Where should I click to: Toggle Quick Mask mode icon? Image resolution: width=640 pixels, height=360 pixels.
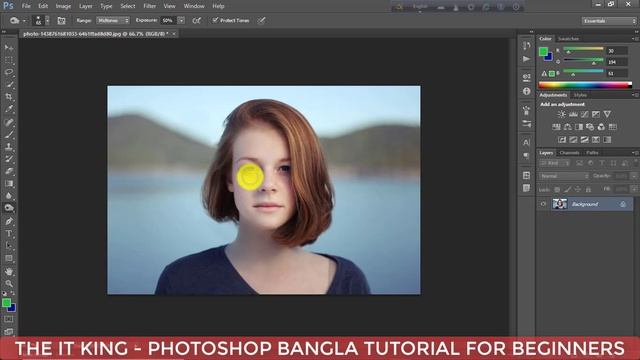[9, 319]
